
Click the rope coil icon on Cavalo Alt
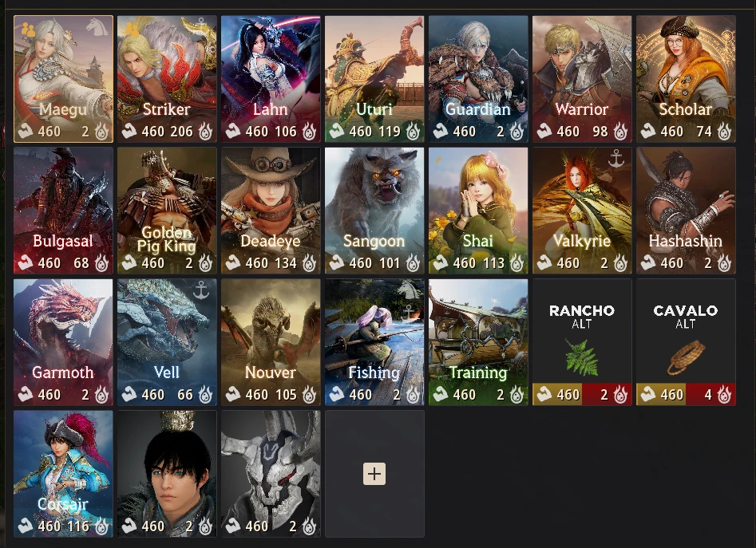click(686, 357)
